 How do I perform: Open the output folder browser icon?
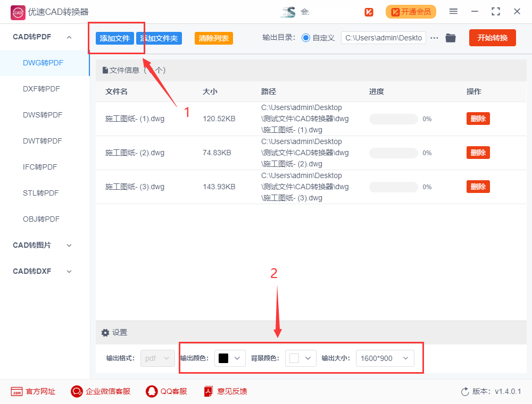tap(451, 38)
